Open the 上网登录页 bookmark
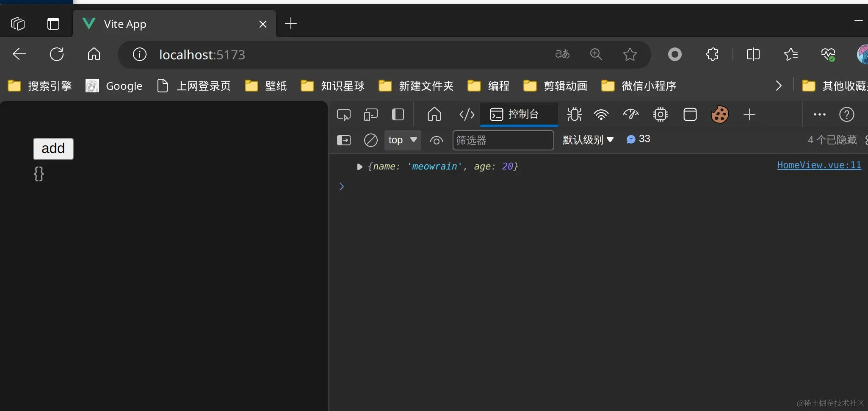This screenshot has width=868, height=411. 194,86
